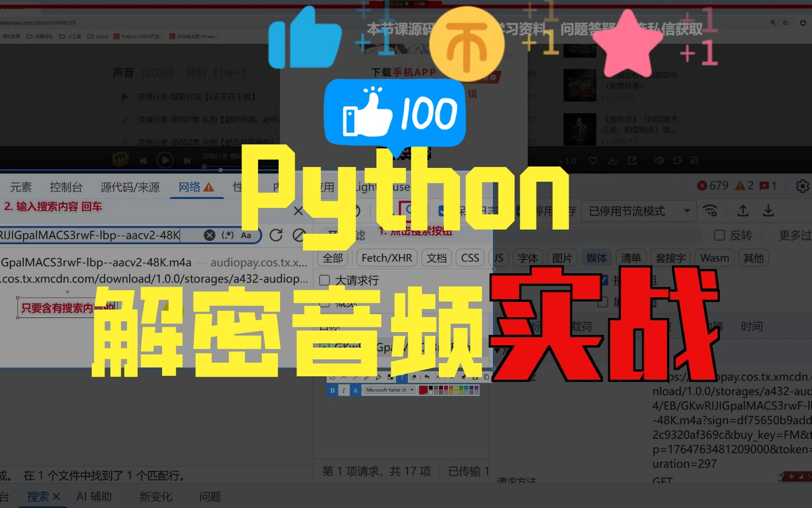This screenshot has width=812, height=508.
Task: Select the AI 辅助 drawer tab
Action: (x=94, y=496)
